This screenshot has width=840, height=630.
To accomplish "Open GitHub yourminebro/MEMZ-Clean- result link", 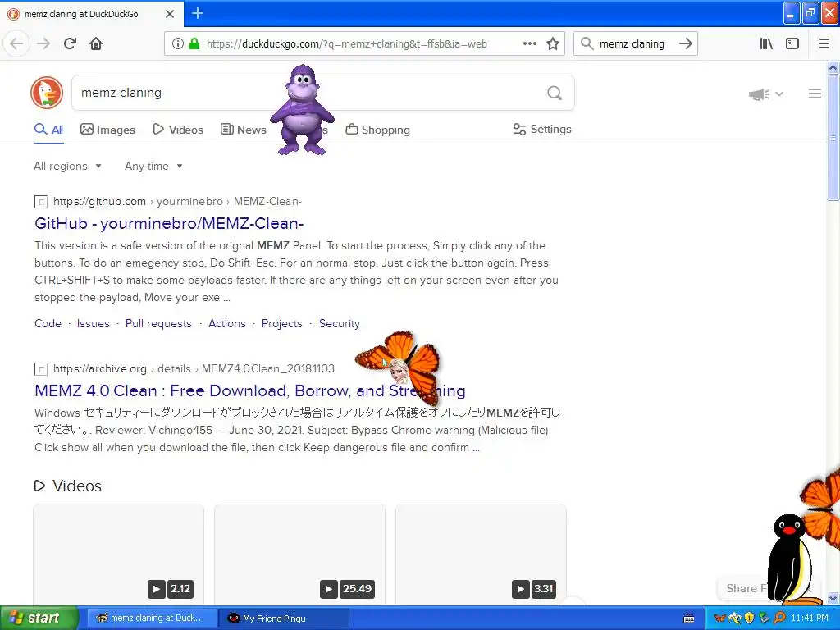I will pos(169,223).
